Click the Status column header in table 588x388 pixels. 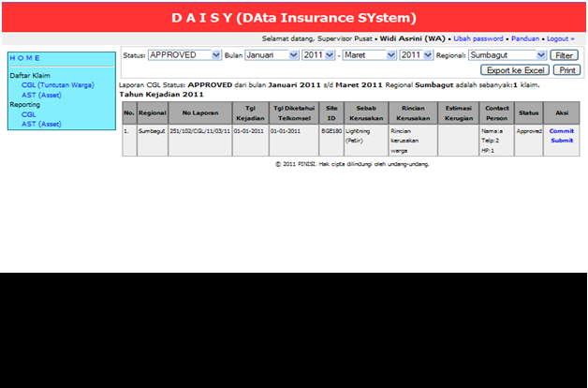(x=529, y=113)
